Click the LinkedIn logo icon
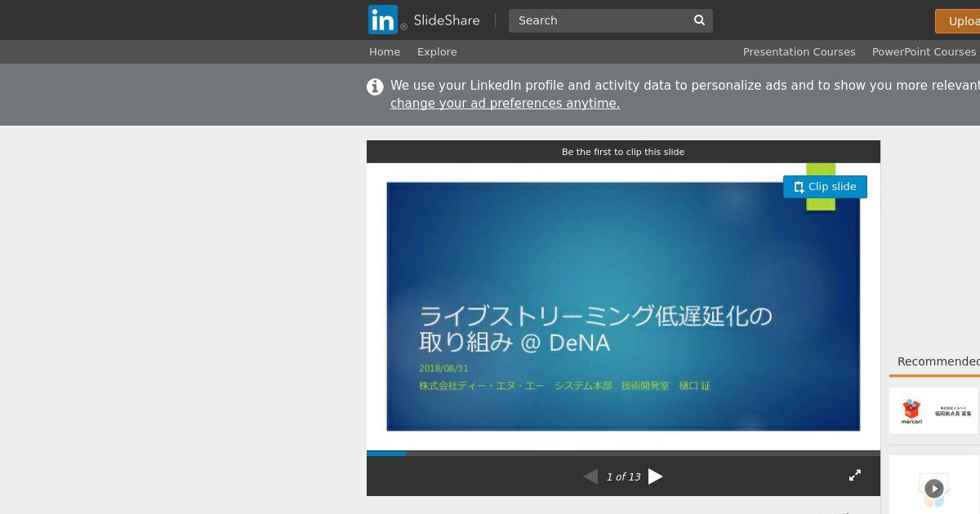Viewport: 980px width, 514px height. point(383,20)
